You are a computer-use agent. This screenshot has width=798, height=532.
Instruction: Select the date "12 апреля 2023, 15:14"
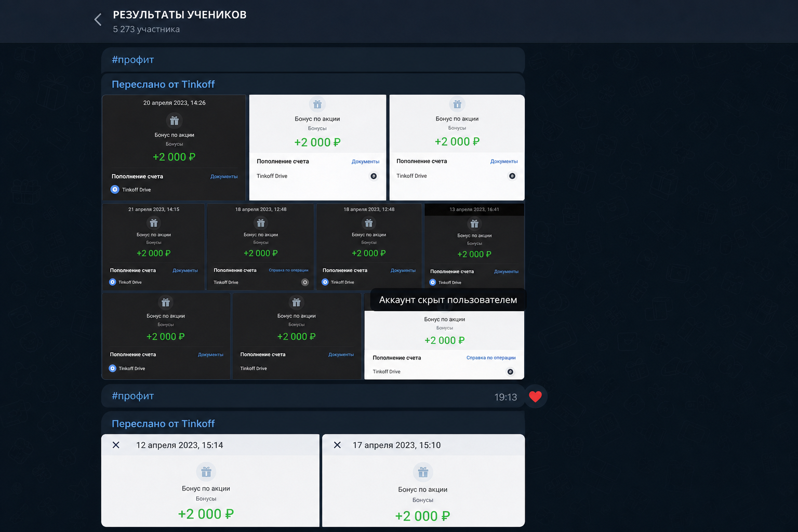[x=180, y=445]
